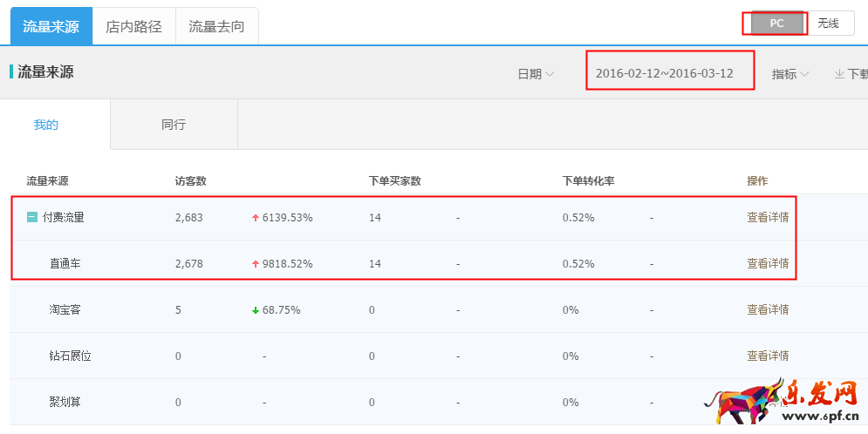
Task: Open the 日期 dropdown
Action: 536,74
